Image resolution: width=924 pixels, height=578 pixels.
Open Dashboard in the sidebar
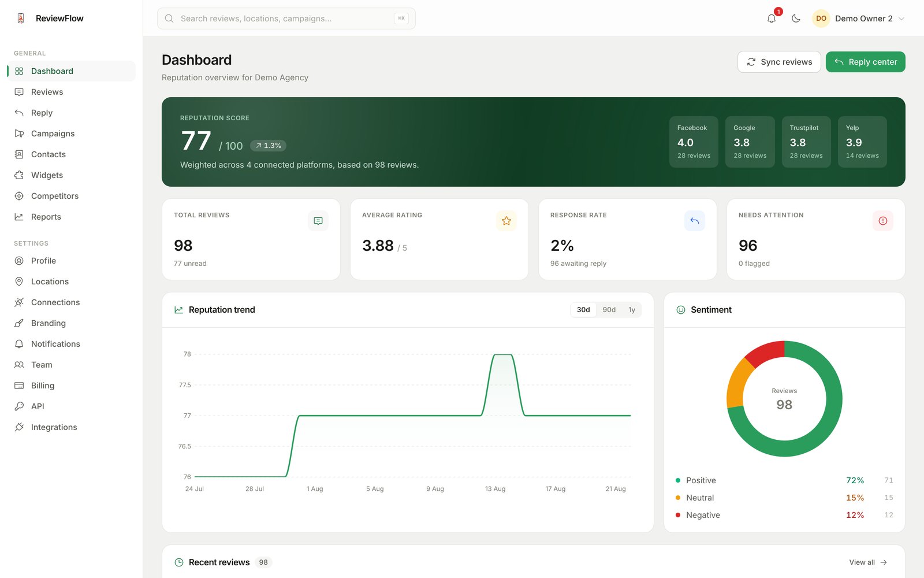click(72, 71)
